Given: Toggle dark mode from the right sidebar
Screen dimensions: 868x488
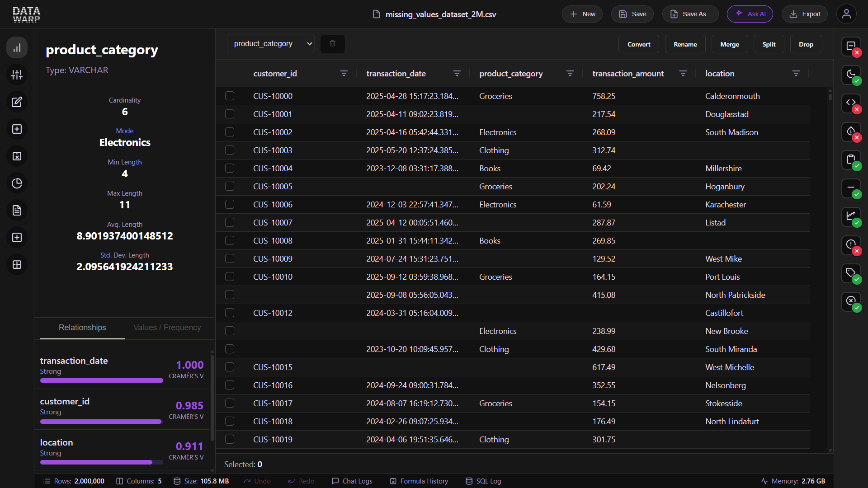Looking at the screenshot, I should pos(851,75).
